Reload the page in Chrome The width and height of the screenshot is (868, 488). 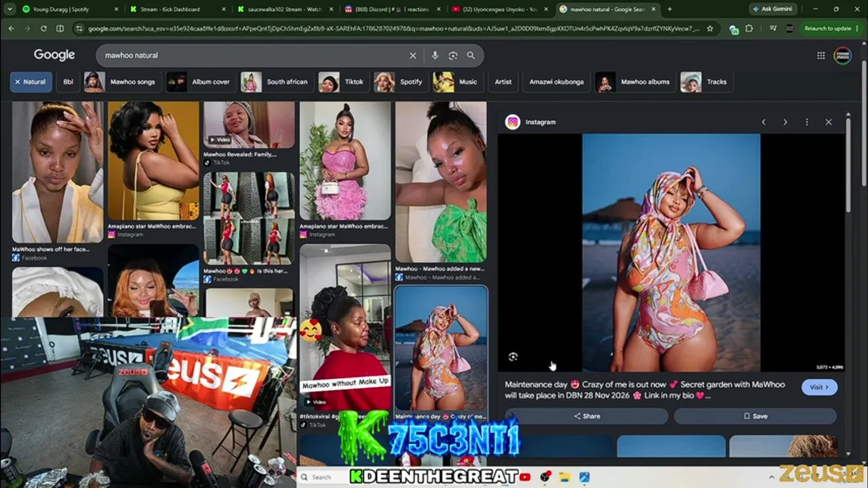click(x=43, y=28)
